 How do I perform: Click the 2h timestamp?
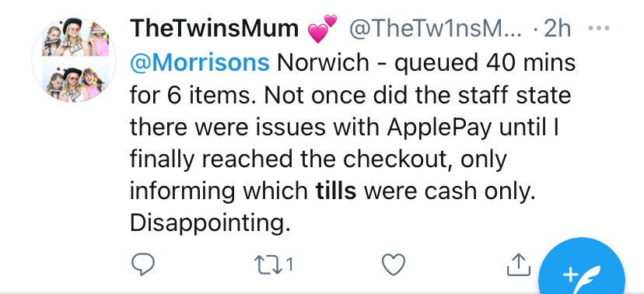point(557,29)
